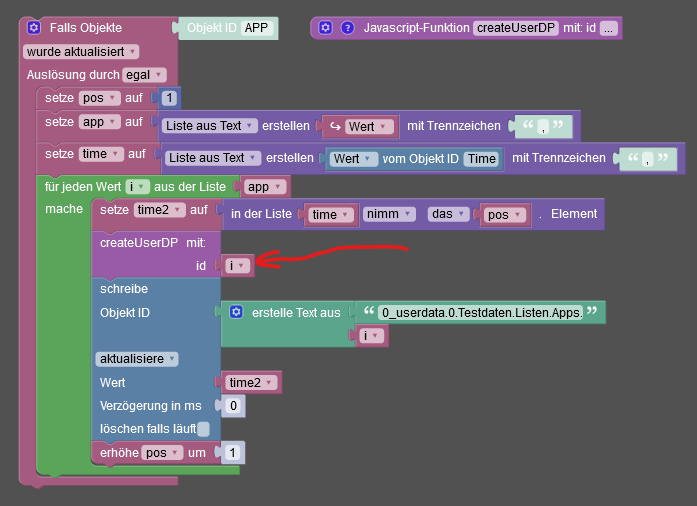Viewport: 697px width, 506px height.
Task: Click the mache label in the loop block
Action: tap(64, 209)
